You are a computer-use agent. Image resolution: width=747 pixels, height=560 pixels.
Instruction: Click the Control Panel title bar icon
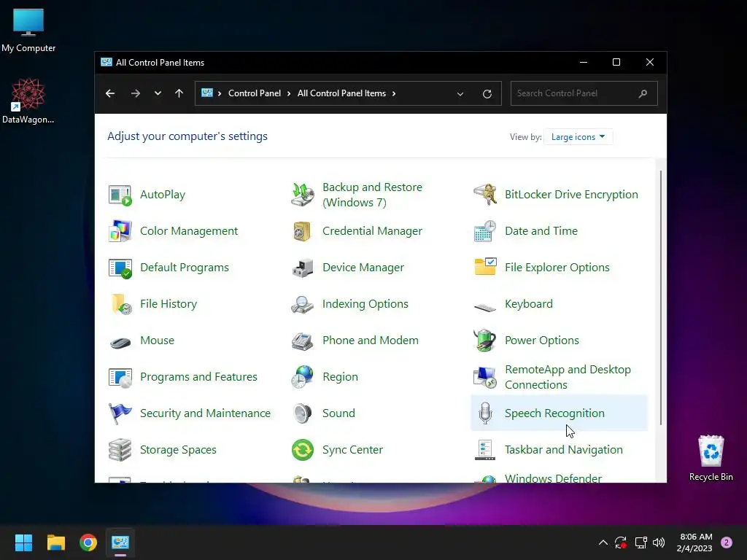(107, 63)
